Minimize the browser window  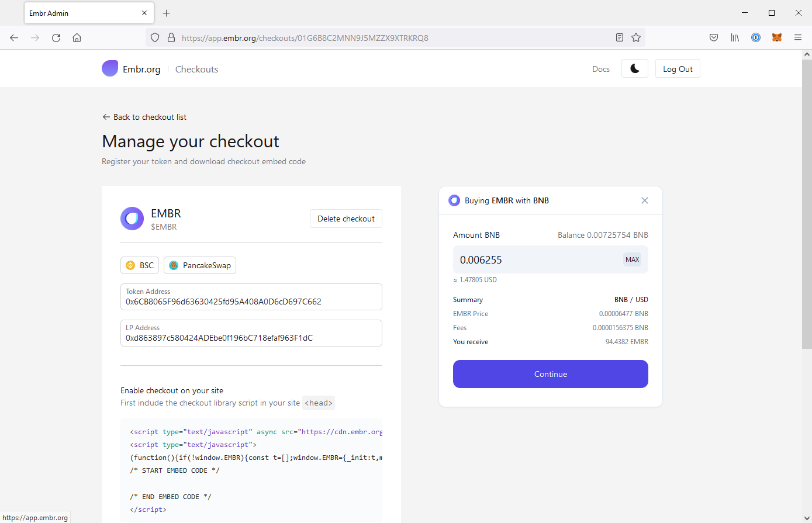coord(745,13)
